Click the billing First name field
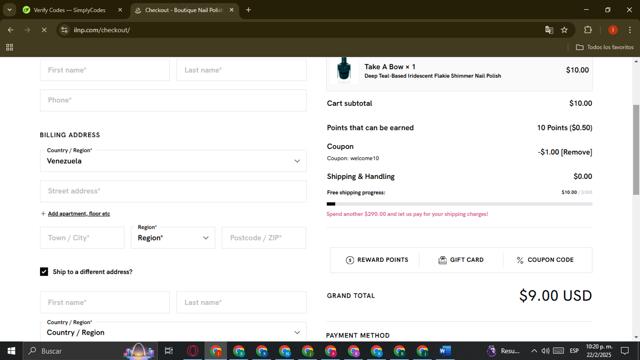The width and height of the screenshot is (640, 360). [x=105, y=70]
